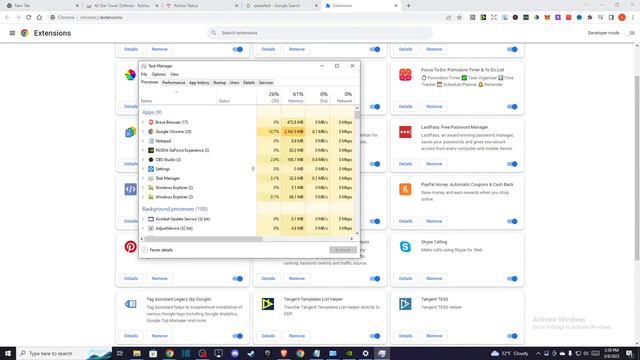The image size is (640, 360).
Task: Open Task Manager File menu
Action: point(144,74)
